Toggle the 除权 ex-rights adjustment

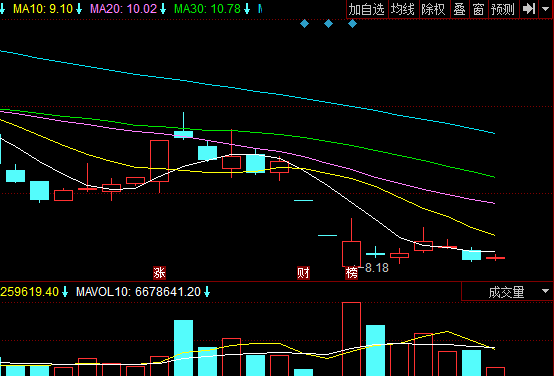(434, 9)
